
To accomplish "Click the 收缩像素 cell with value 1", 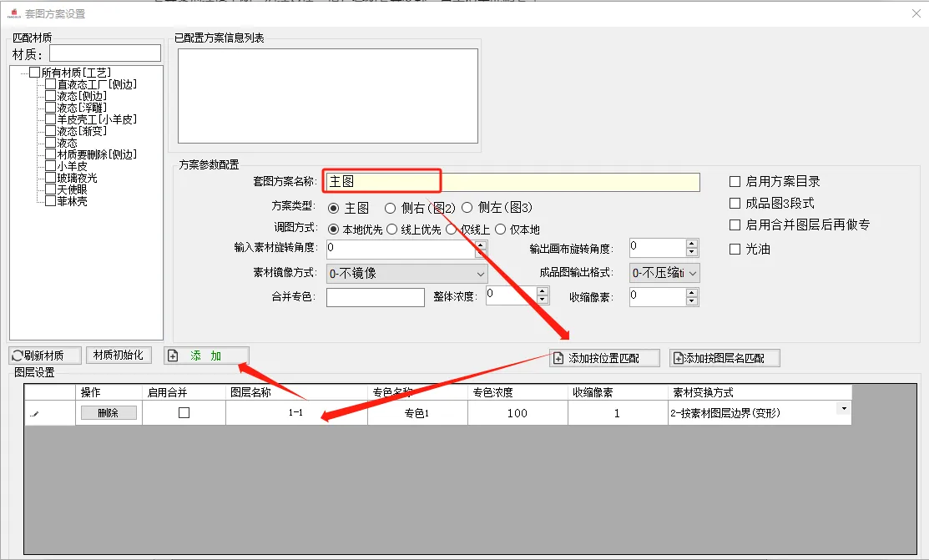I will click(618, 413).
